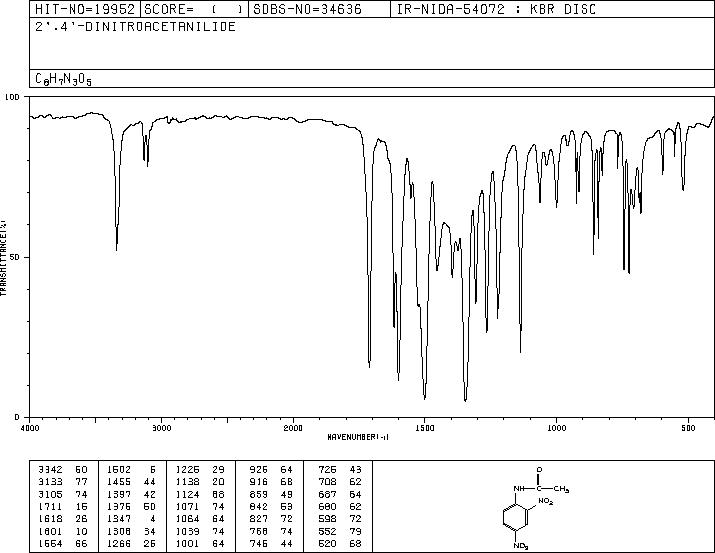Click the CH3 group in the structure
The width and height of the screenshot is (715, 553).
coord(561,489)
